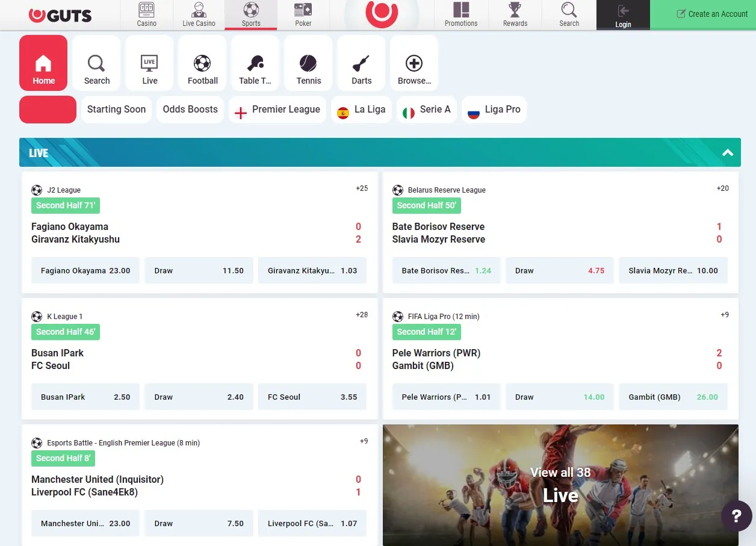
Task: Bet on Draw at 4.75
Action: (560, 270)
